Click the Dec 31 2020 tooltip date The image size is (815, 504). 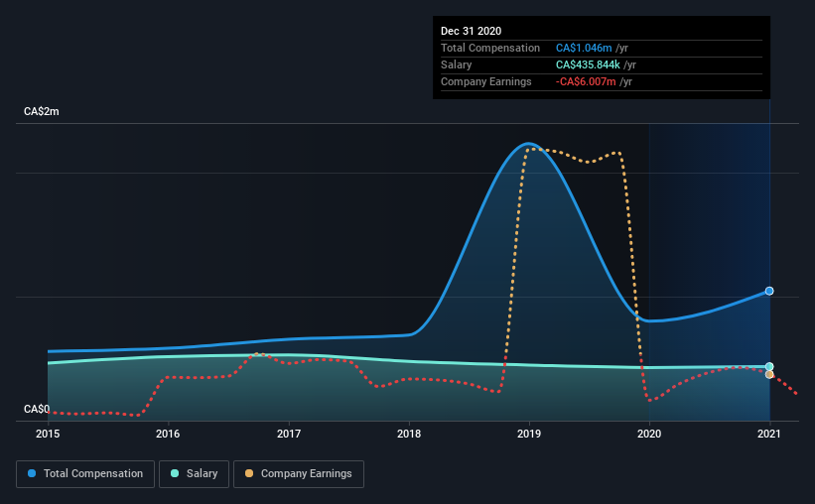pos(471,31)
